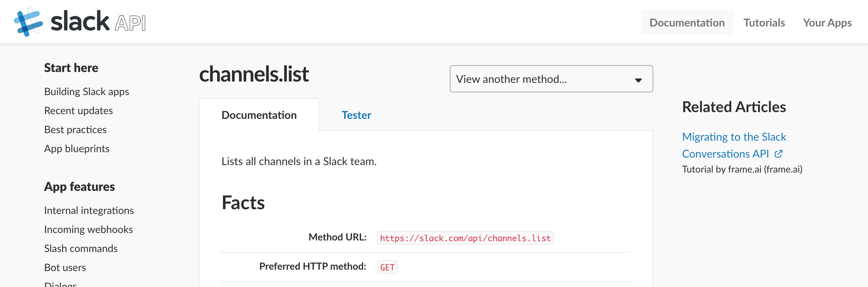
Task: Open Recent updates in the sidebar
Action: click(78, 110)
